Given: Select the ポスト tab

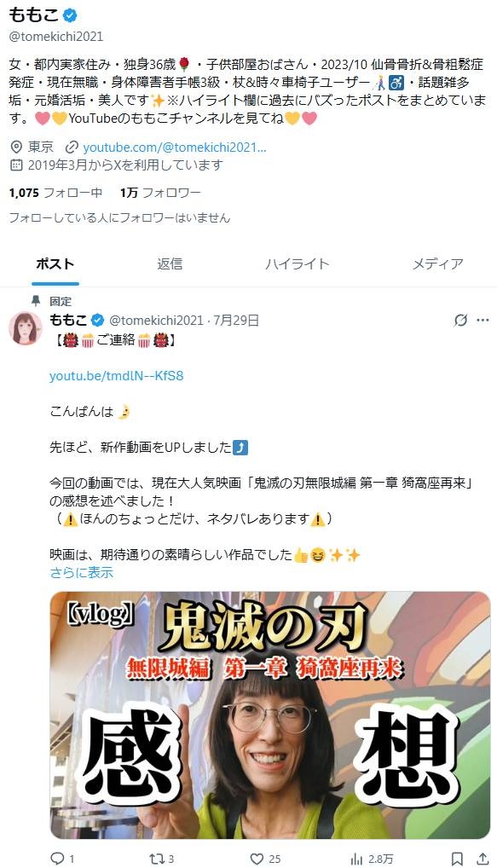Looking at the screenshot, I should coord(55,264).
